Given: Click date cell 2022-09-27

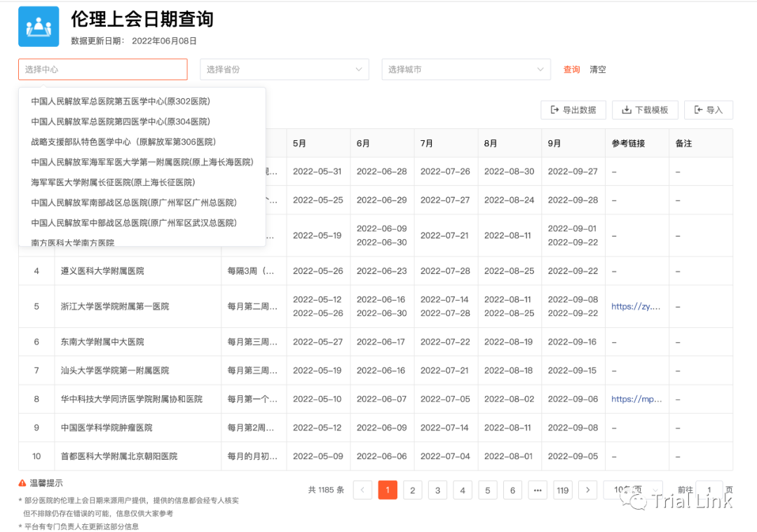Looking at the screenshot, I should pos(573,172).
